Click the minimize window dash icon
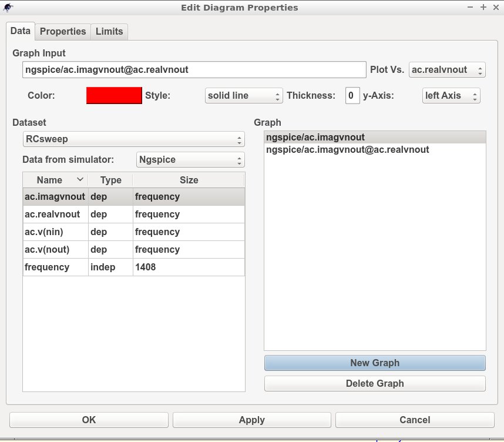The width and height of the screenshot is (504, 442). click(x=470, y=7)
